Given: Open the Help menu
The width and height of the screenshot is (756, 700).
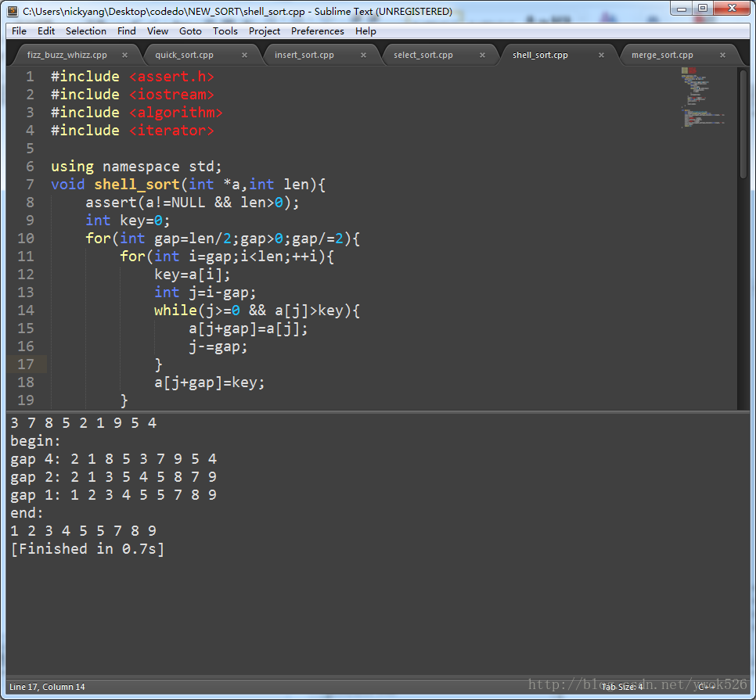Looking at the screenshot, I should point(365,31).
